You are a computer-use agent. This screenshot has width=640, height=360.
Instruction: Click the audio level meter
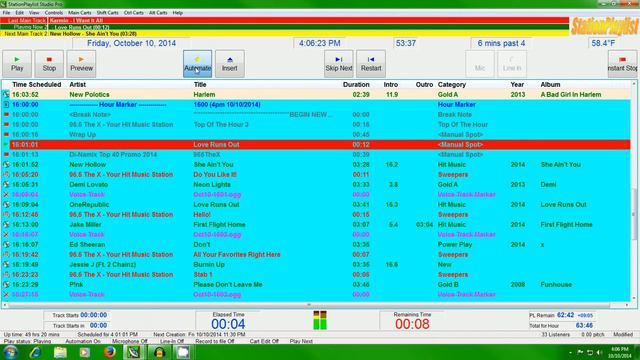point(320,320)
